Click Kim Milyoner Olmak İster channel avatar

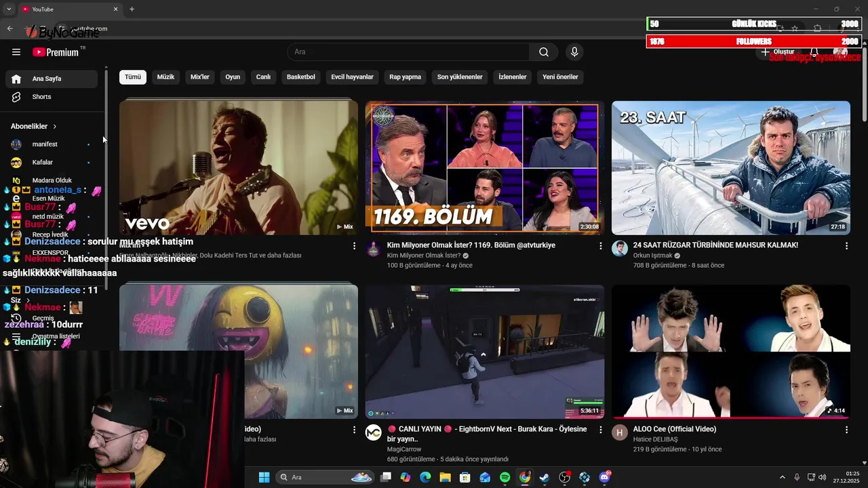pyautogui.click(x=374, y=248)
